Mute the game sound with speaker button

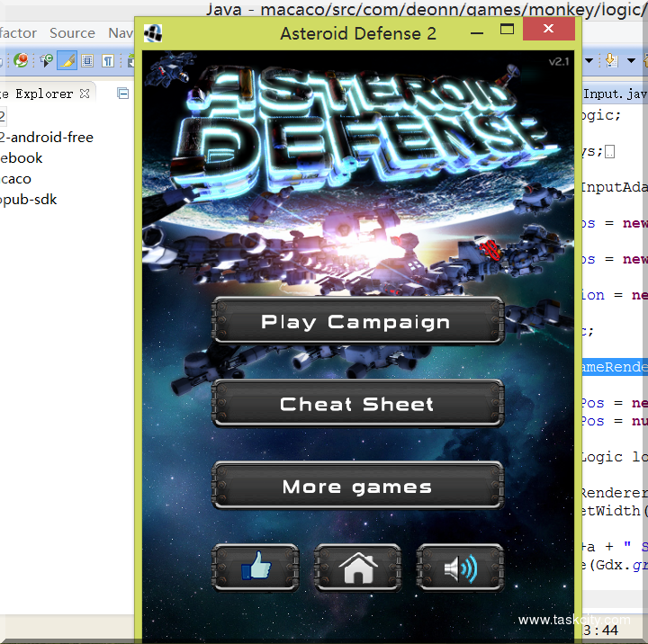(460, 568)
